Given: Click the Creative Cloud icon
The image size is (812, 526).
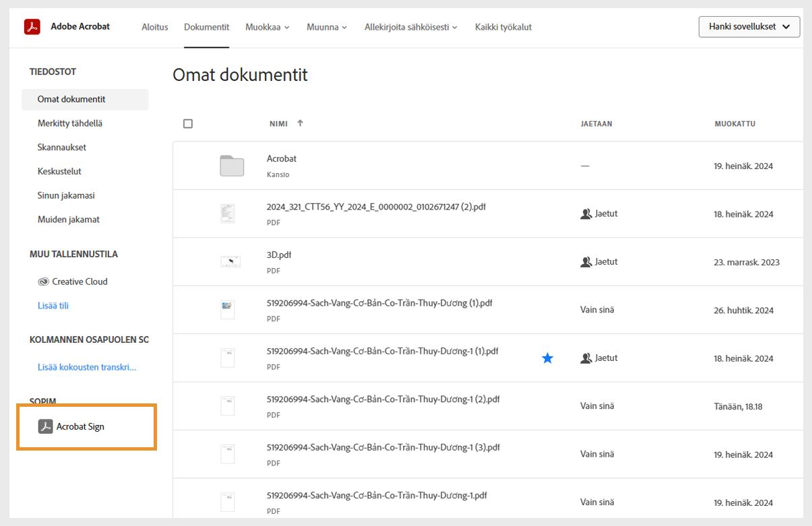Looking at the screenshot, I should pyautogui.click(x=44, y=282).
